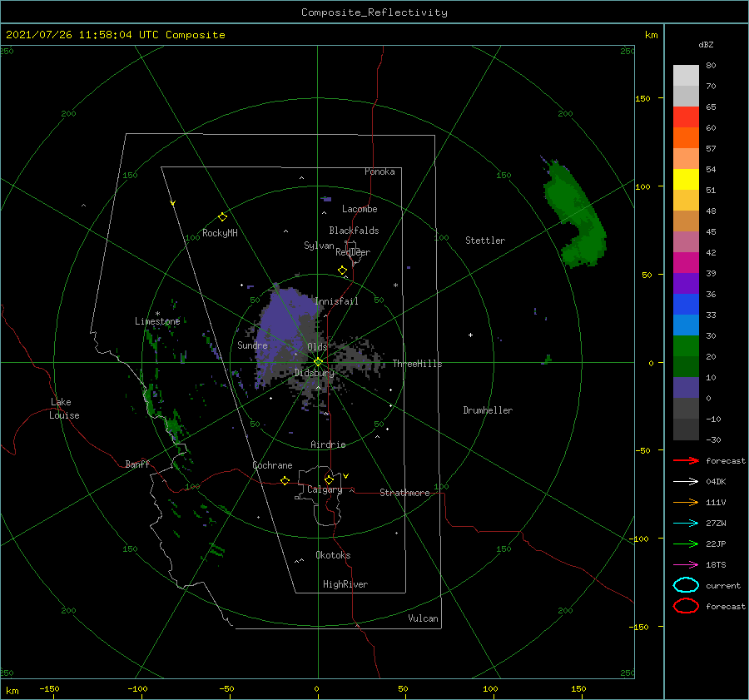The height and width of the screenshot is (700, 749).
Task: Select the ThreeHills label
Action: (x=417, y=364)
